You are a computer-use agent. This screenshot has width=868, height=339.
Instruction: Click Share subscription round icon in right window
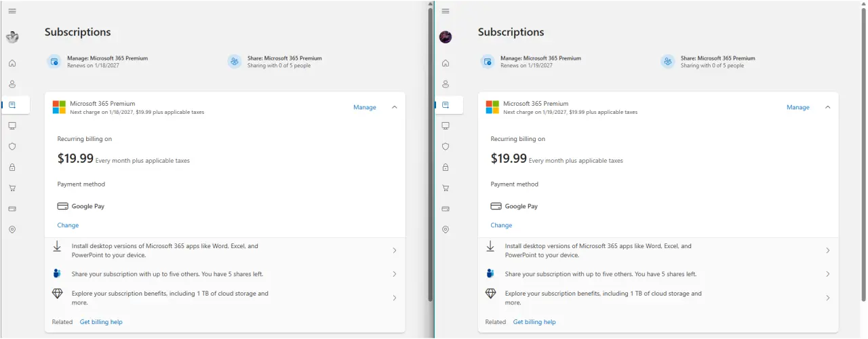point(668,62)
